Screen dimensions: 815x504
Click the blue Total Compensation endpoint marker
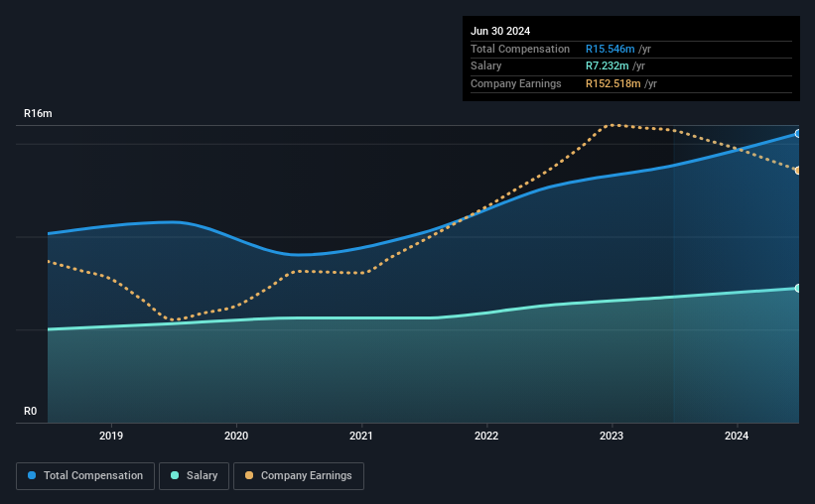pos(797,134)
